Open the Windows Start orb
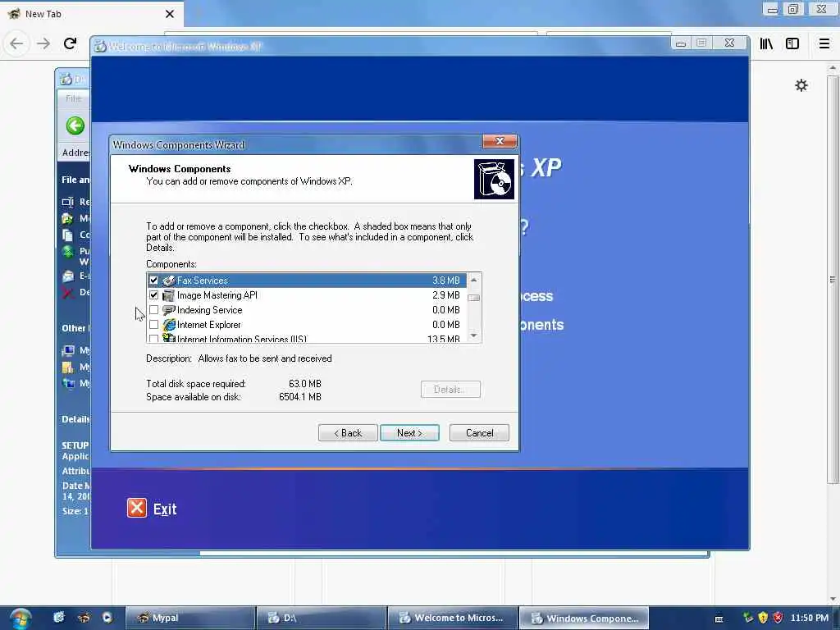The height and width of the screenshot is (630, 840). click(x=20, y=619)
